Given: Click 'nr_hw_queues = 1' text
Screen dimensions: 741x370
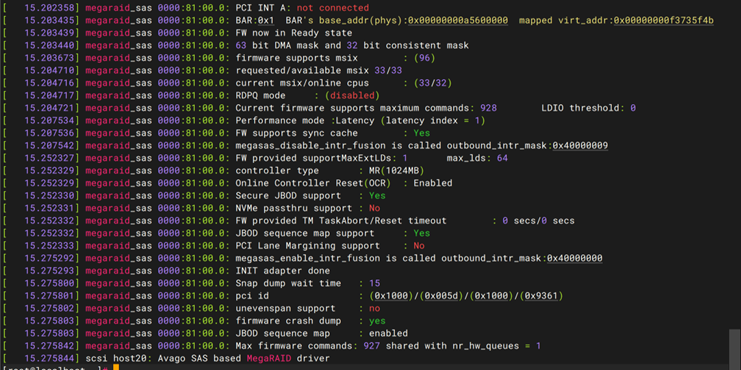Looking at the screenshot, I should [x=497, y=346].
